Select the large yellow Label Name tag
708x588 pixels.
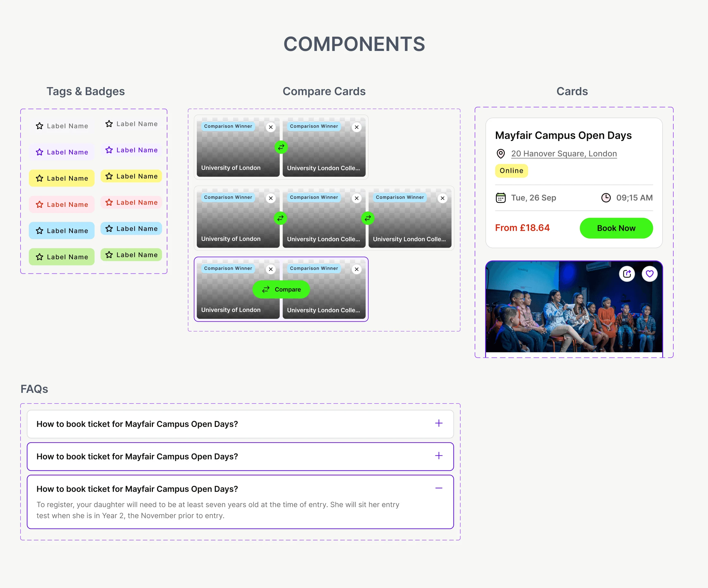[x=62, y=178]
